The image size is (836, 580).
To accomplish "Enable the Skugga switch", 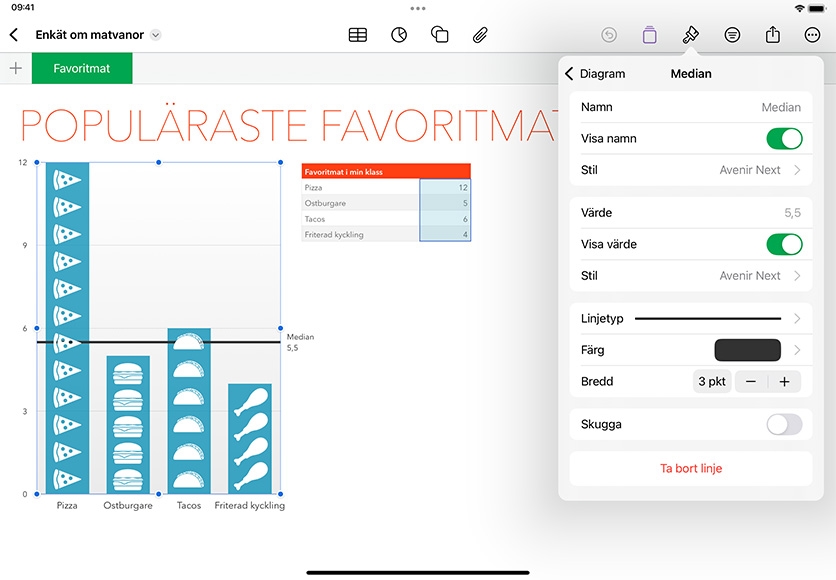I will (784, 425).
